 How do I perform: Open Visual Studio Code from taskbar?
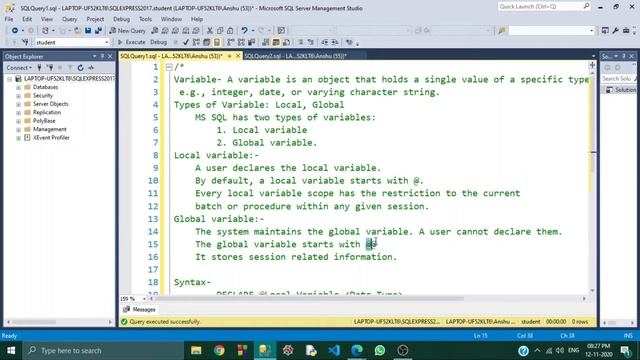(334, 350)
